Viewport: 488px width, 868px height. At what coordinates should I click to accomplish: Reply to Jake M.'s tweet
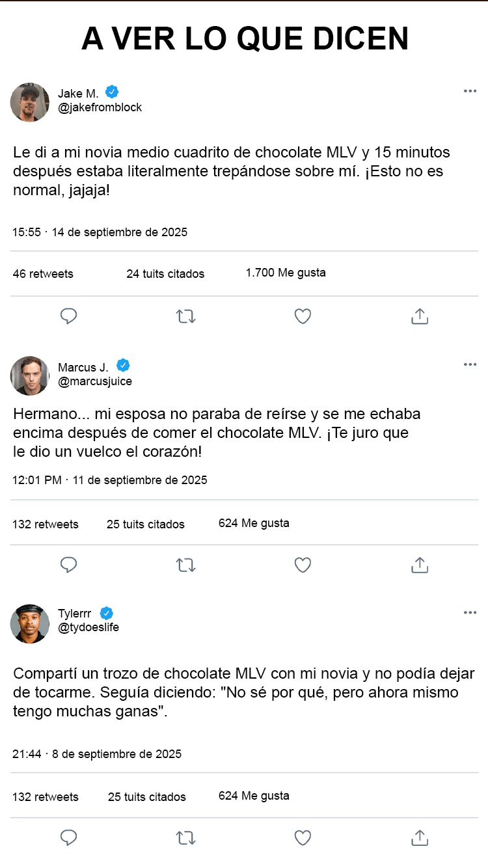pyautogui.click(x=69, y=317)
